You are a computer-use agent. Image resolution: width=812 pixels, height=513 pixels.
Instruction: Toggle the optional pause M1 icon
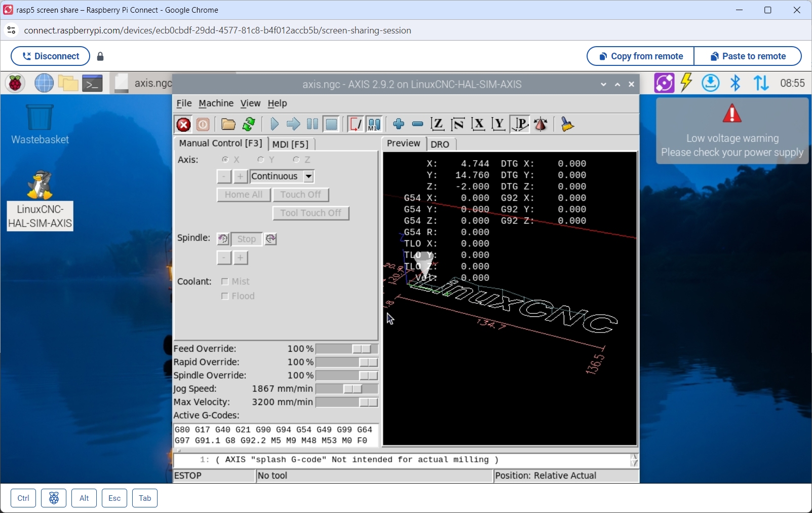pos(374,124)
